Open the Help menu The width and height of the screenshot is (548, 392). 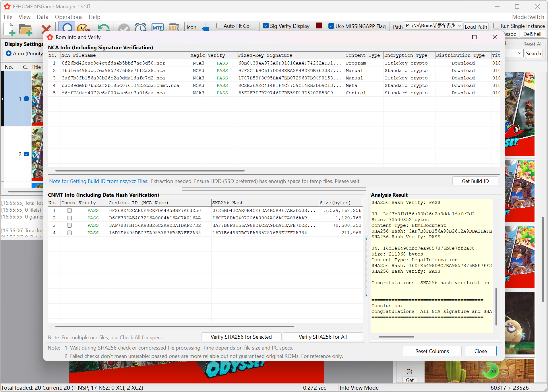point(94,17)
